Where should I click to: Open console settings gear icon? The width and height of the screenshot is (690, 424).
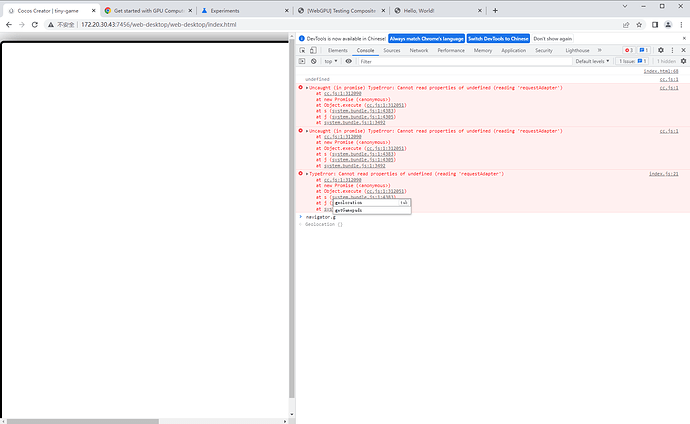[683, 61]
